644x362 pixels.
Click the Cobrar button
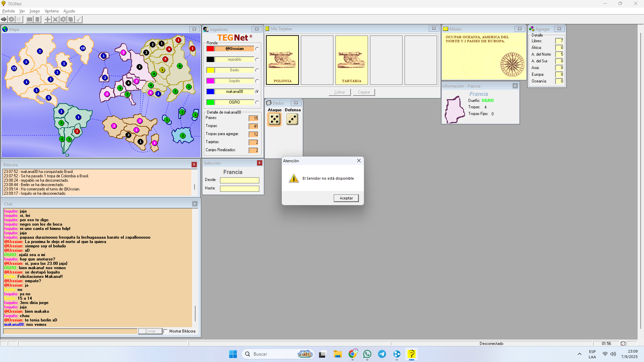tap(339, 92)
